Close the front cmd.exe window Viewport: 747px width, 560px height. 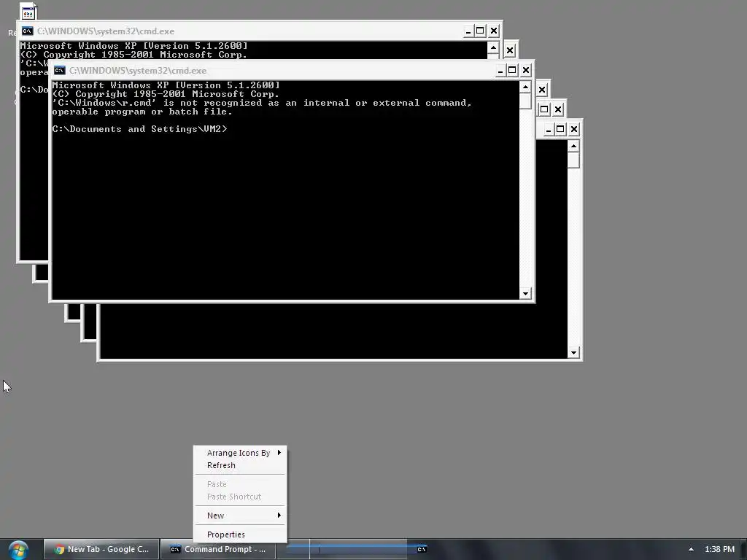526,71
